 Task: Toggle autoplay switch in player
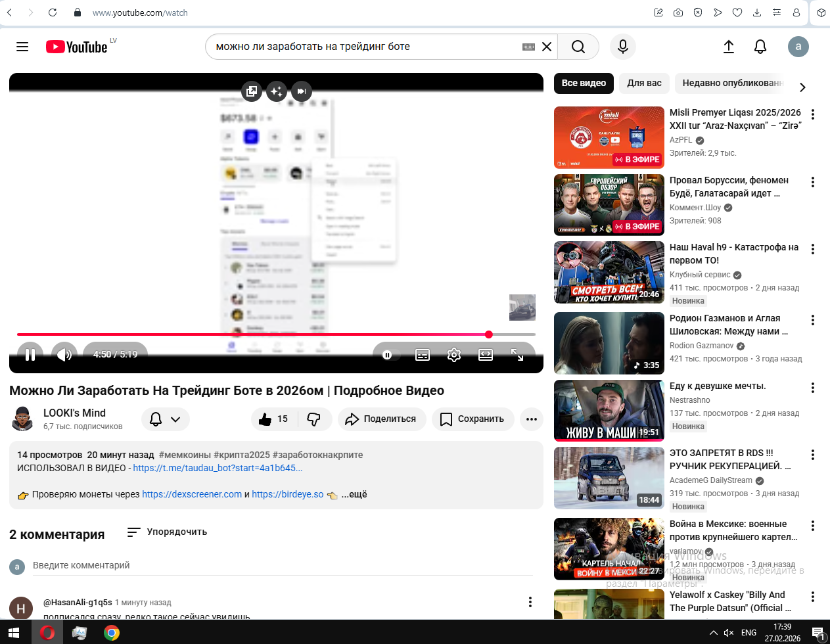(388, 355)
